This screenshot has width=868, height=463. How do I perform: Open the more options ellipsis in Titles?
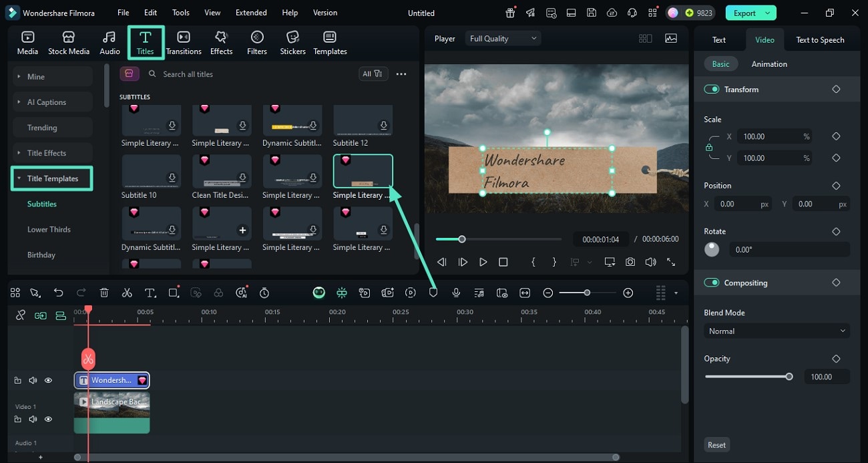(x=401, y=74)
